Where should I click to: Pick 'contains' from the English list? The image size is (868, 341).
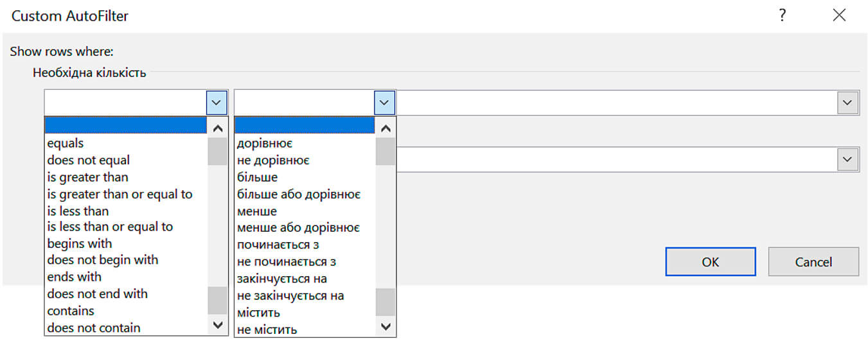[x=71, y=311]
